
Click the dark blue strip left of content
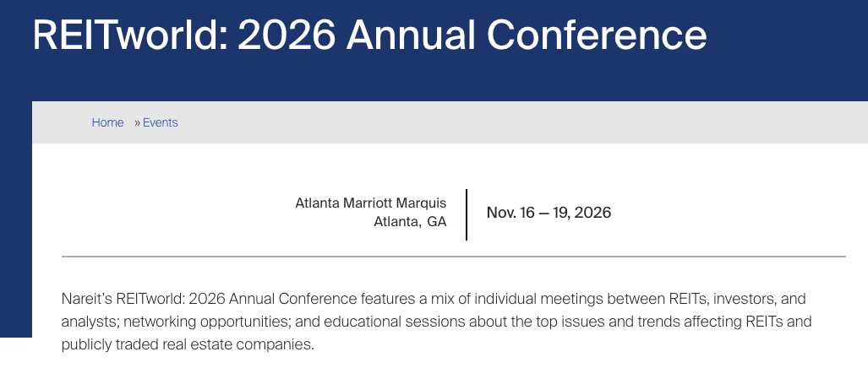(15, 211)
